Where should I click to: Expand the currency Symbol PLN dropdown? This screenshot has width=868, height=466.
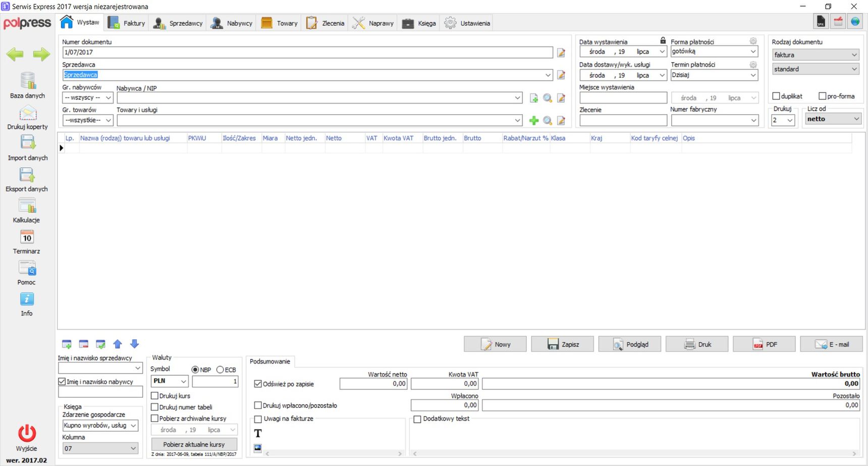[x=183, y=381]
